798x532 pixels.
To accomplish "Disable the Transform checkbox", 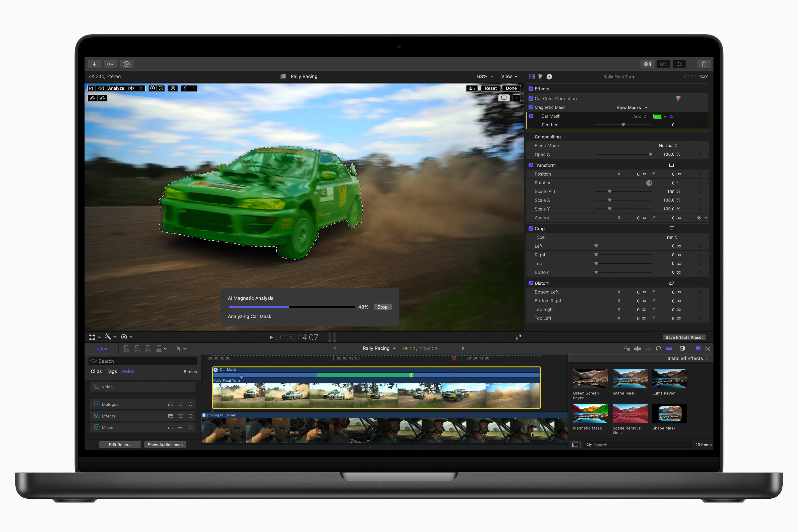I will (x=531, y=165).
